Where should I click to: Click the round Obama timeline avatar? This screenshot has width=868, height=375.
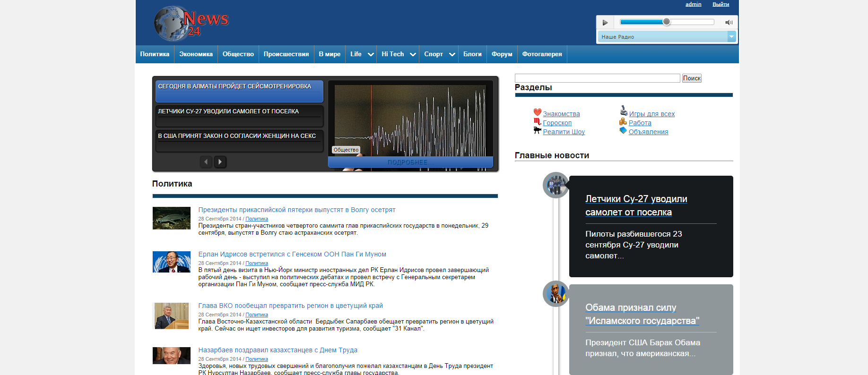pos(556,294)
